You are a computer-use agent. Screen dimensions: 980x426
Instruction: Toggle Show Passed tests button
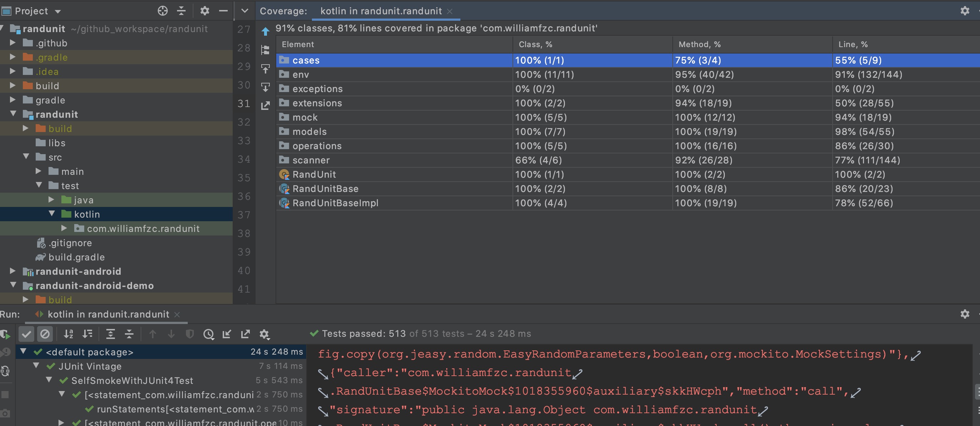click(26, 334)
